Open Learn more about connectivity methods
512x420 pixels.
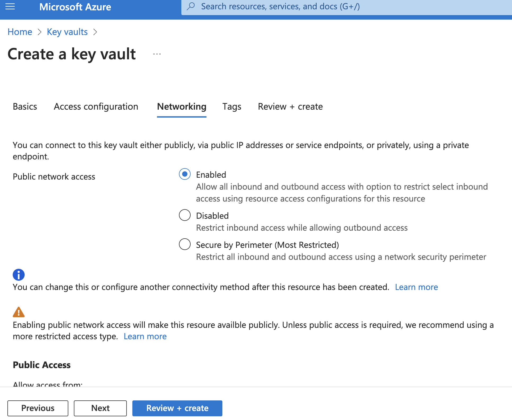416,287
